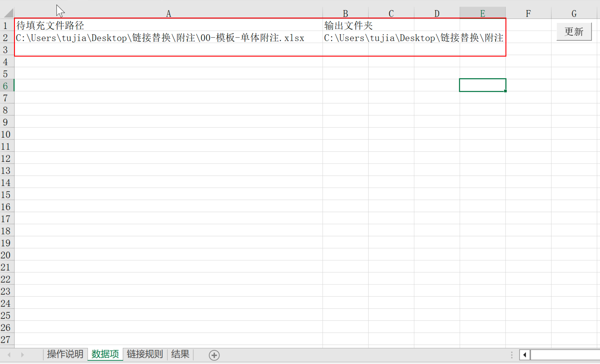Add a new sheet with plus icon
This screenshot has width=600, height=364.
pos(214,355)
